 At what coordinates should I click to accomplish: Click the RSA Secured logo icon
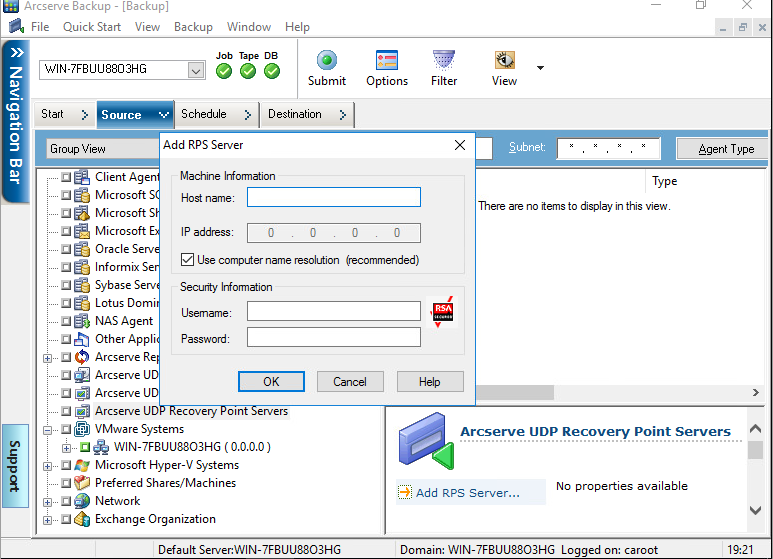tap(442, 312)
